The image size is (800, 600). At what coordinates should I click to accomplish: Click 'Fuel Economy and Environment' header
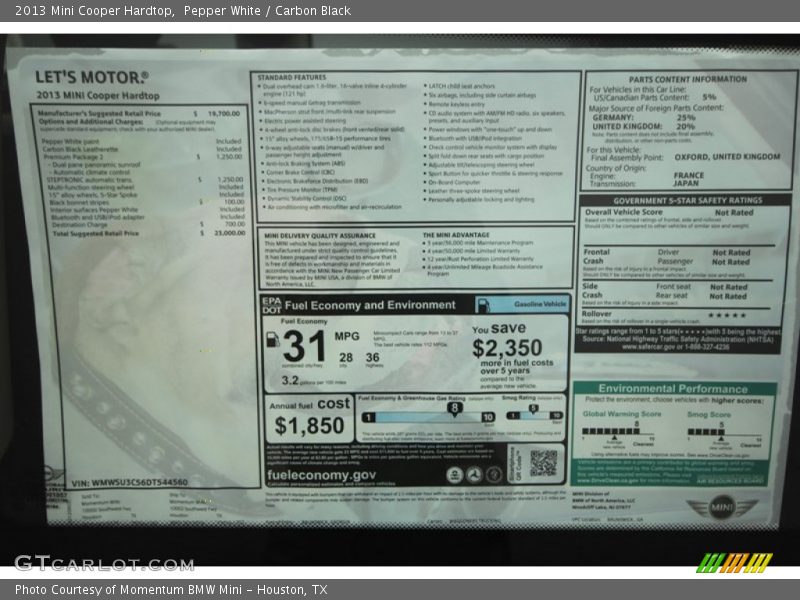pos(370,305)
